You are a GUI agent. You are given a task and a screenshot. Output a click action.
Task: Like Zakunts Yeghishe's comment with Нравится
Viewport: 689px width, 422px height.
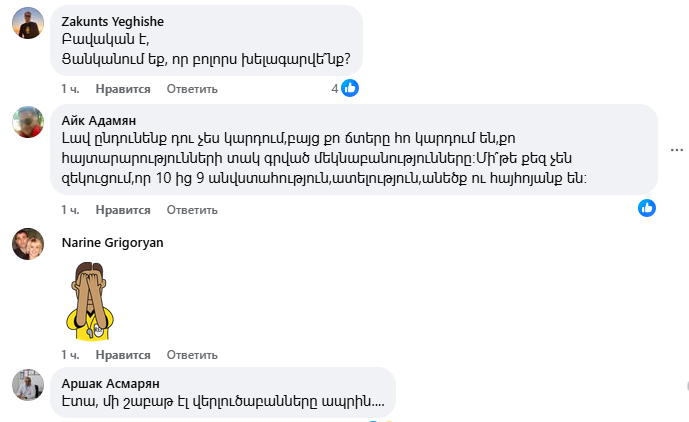[123, 89]
